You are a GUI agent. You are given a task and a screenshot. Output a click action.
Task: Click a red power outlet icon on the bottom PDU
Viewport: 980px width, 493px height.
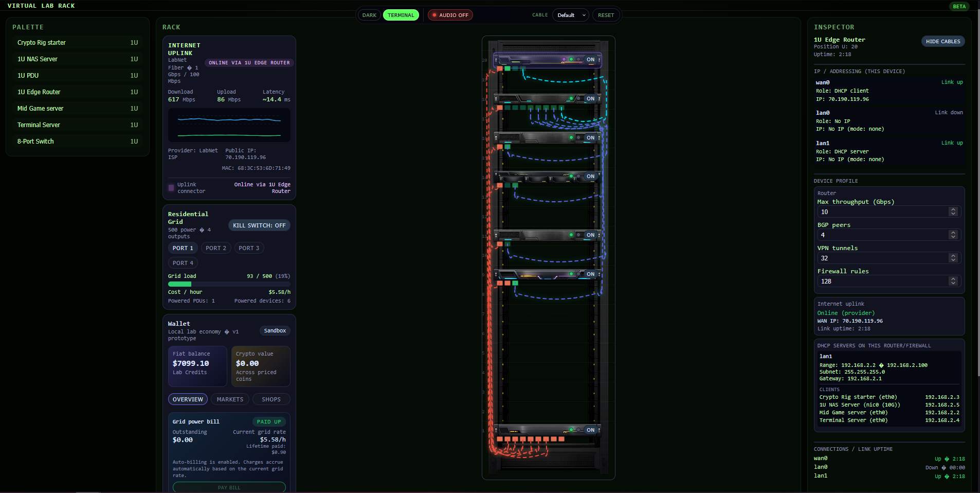500,439
